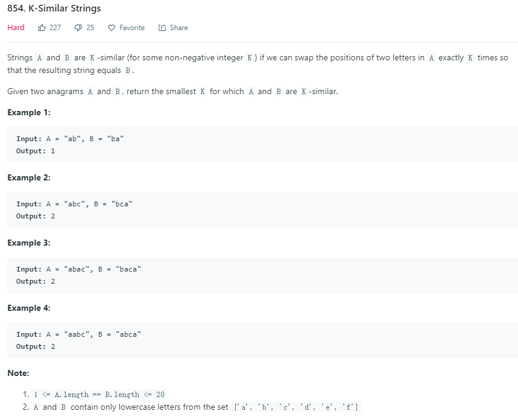This screenshot has width=518, height=420.
Task: Click the Favorite text label
Action: 132,28
